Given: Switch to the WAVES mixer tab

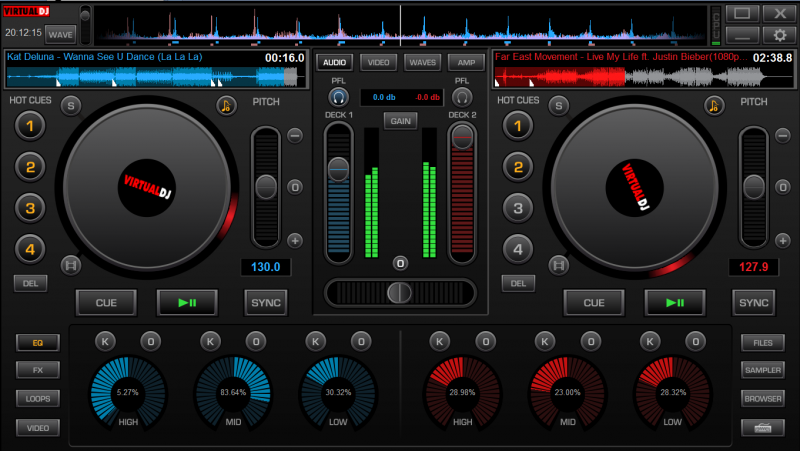Looking at the screenshot, I should (422, 62).
